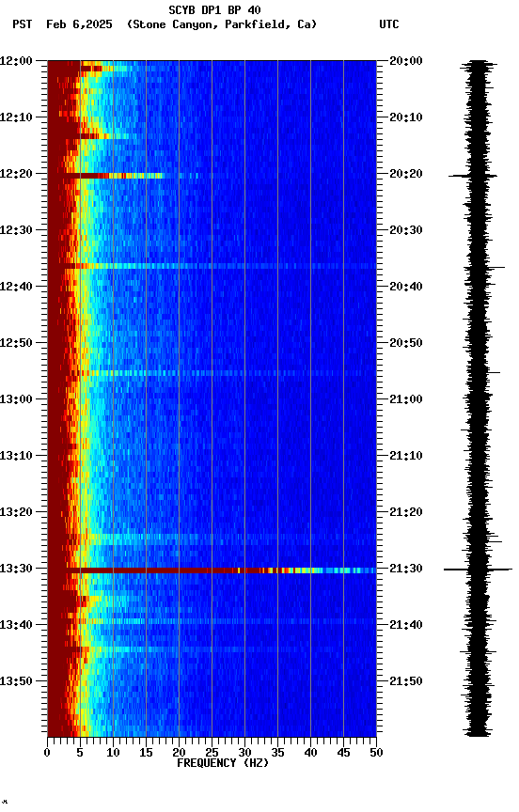Click the 20 Hz frequency tick label

tap(179, 753)
